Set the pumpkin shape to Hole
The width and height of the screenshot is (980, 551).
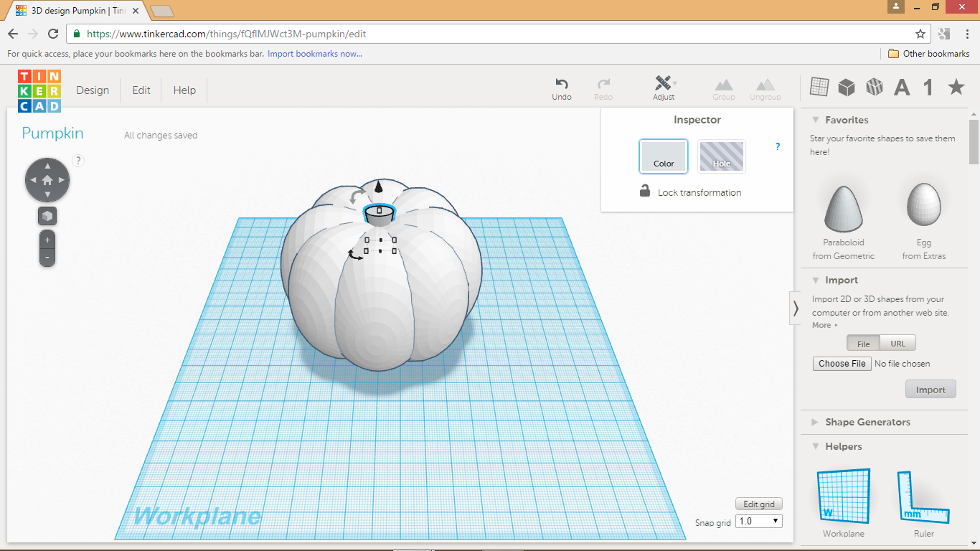point(721,156)
